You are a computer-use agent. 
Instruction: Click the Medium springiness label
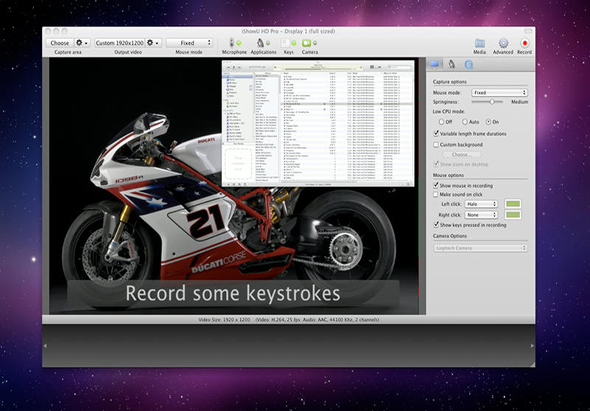pos(519,102)
